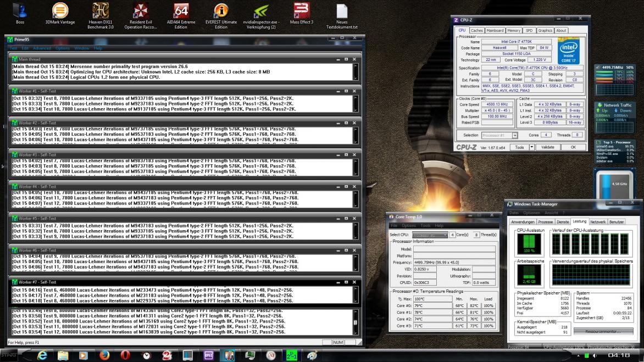This screenshot has width=644, height=362.
Task: Select Resident Evil Operation Raccoon shortcut
Action: [141, 16]
